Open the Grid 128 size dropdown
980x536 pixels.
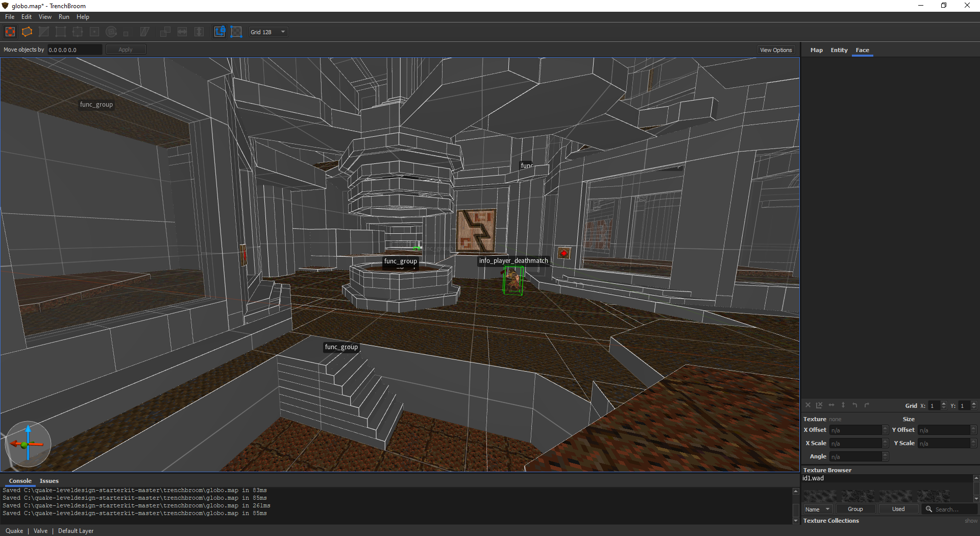[x=268, y=32]
